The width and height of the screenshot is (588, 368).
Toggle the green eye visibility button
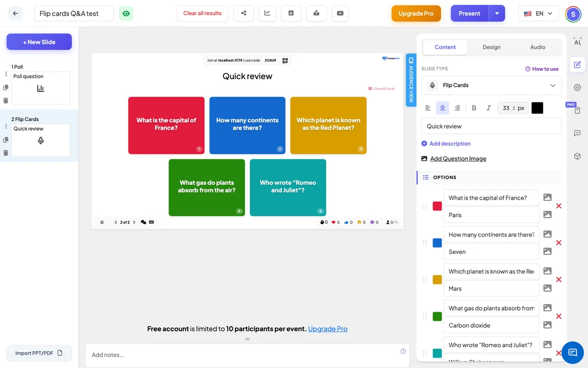pyautogui.click(x=126, y=13)
